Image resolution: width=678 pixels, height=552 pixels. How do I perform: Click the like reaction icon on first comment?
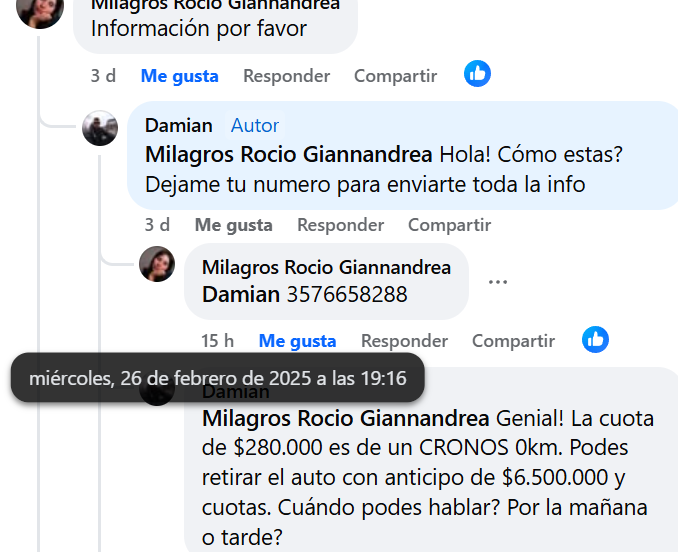477,73
